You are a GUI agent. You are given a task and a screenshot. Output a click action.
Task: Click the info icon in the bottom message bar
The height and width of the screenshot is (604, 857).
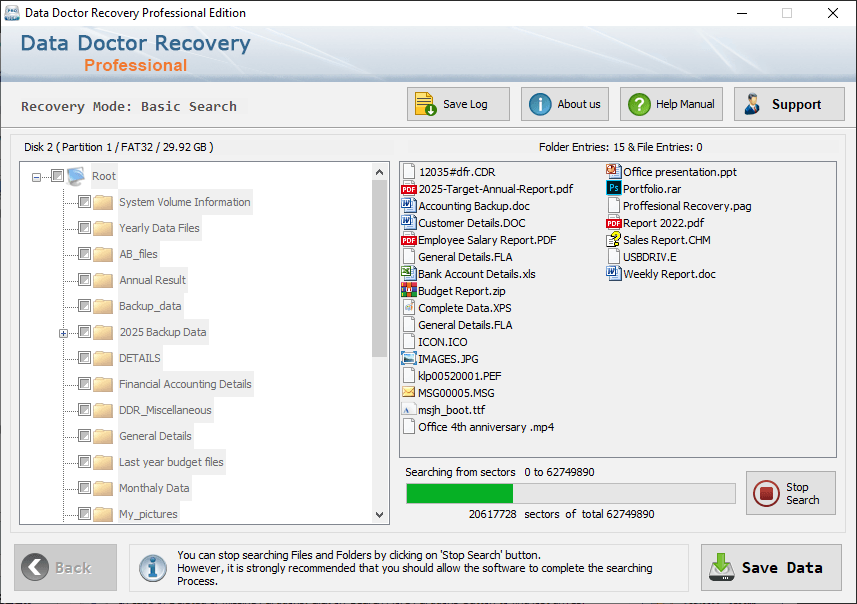(x=152, y=568)
